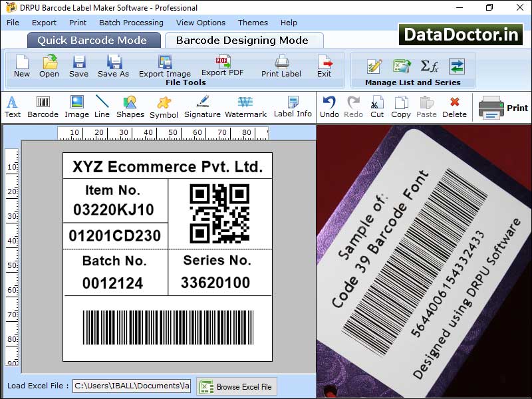This screenshot has height=399, width=532.
Task: Click the Load Excel File path field
Action: (x=131, y=386)
